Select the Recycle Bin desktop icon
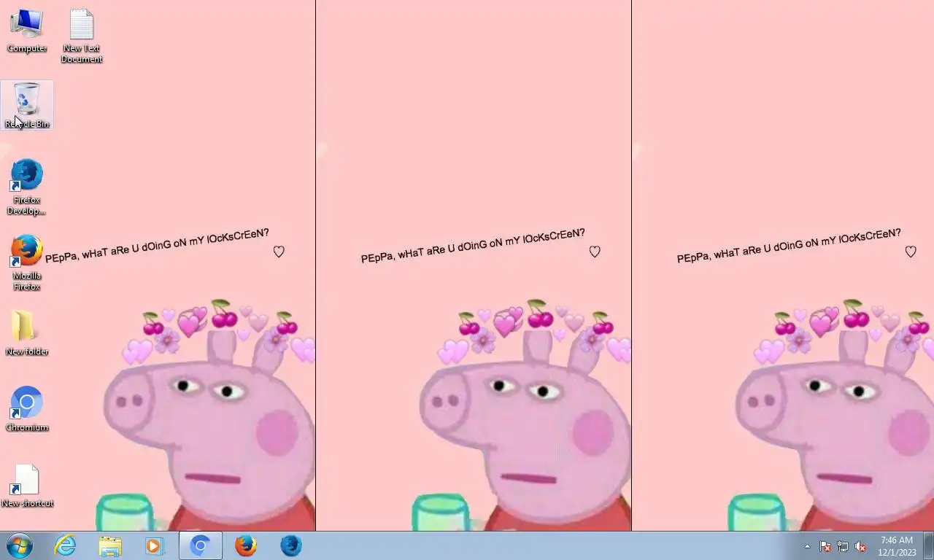Image resolution: width=934 pixels, height=560 pixels. 27,105
